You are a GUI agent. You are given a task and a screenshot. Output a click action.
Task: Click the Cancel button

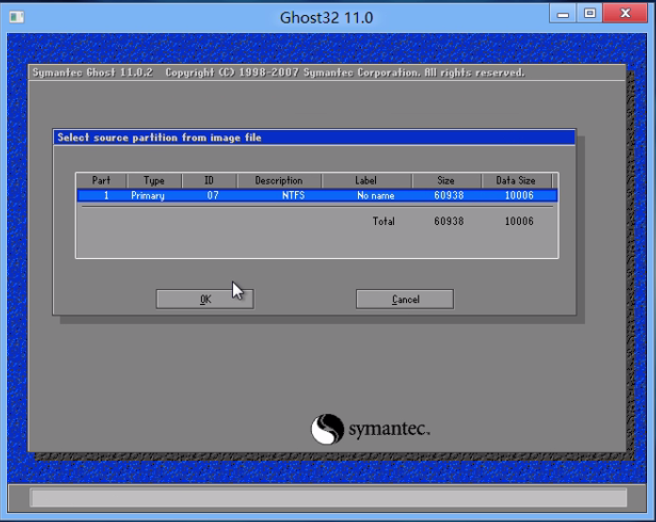point(405,299)
